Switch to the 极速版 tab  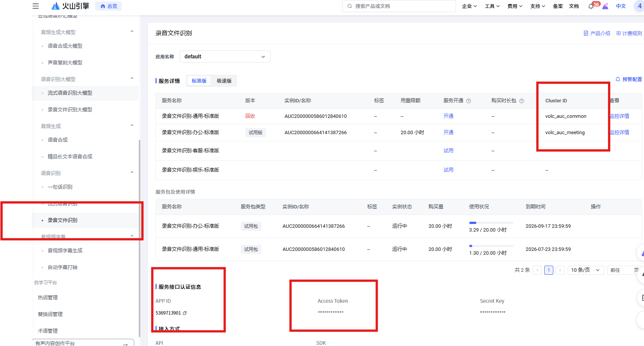point(224,81)
